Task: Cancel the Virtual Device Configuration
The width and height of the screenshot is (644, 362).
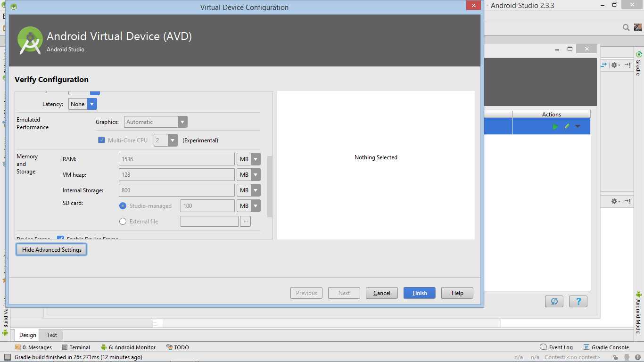Action: (382, 293)
